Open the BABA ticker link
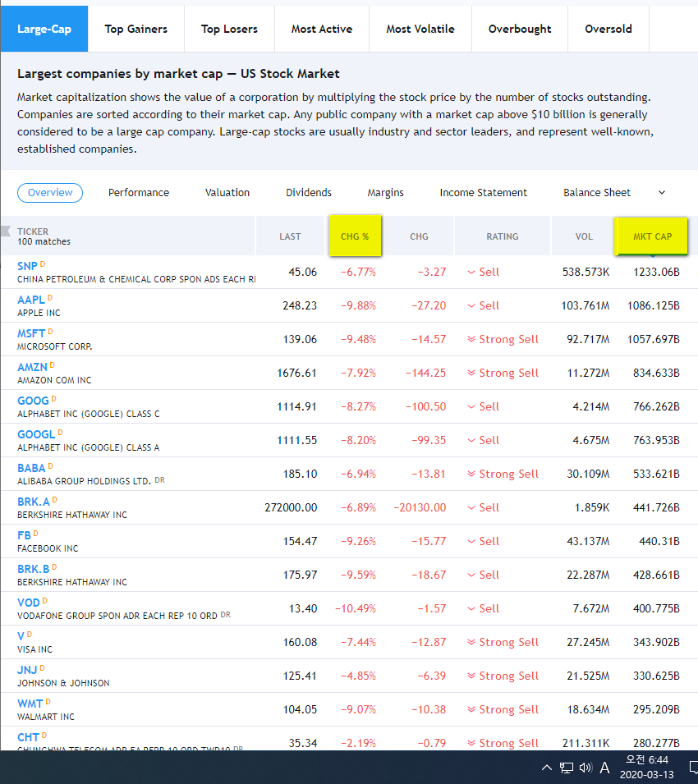Screen dimensions: 698x784 pyautogui.click(x=31, y=468)
